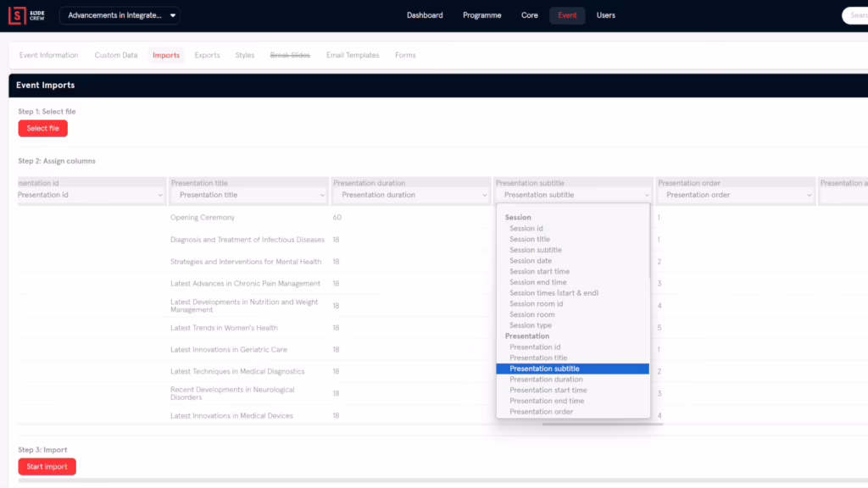The image size is (868, 488).
Task: Open the Presentation order column assignment dropdown
Action: tap(735, 195)
